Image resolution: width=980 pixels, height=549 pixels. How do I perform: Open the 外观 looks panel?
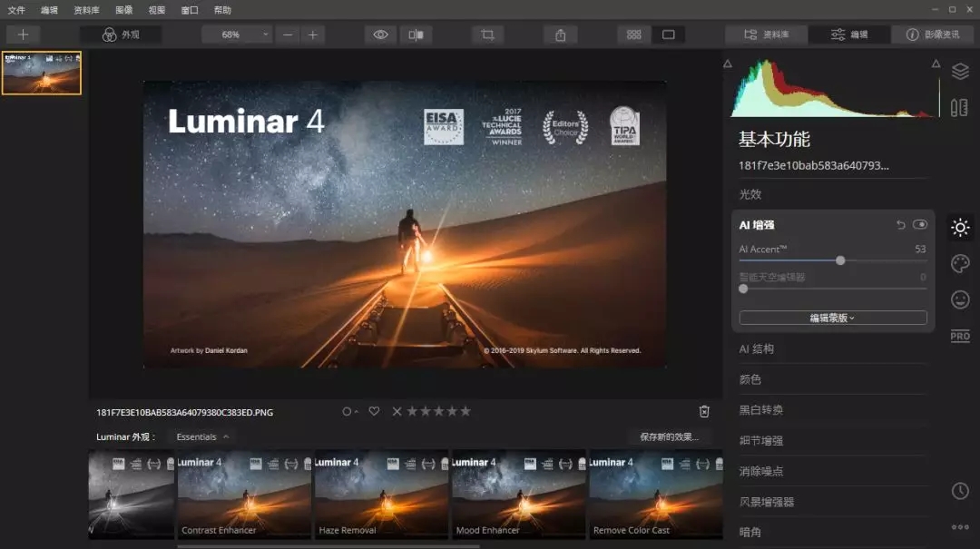click(122, 34)
